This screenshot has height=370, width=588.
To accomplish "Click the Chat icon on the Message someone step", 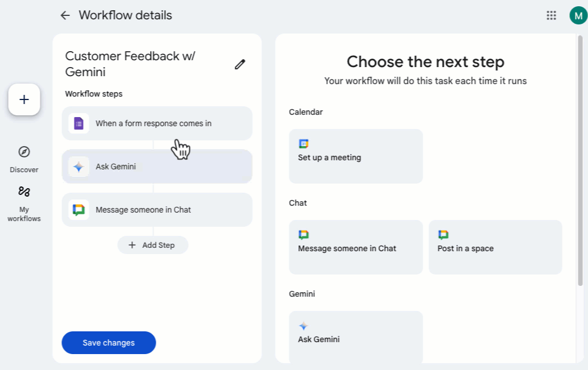I will [x=79, y=210].
